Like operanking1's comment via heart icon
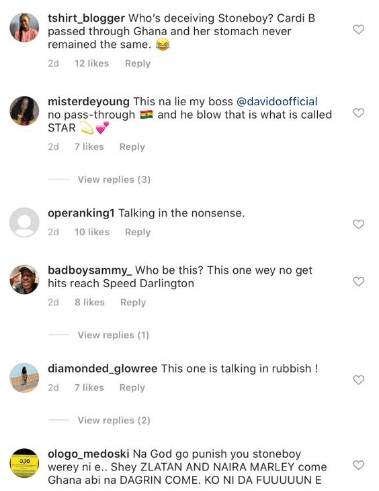379x491 pixels. [x=358, y=224]
